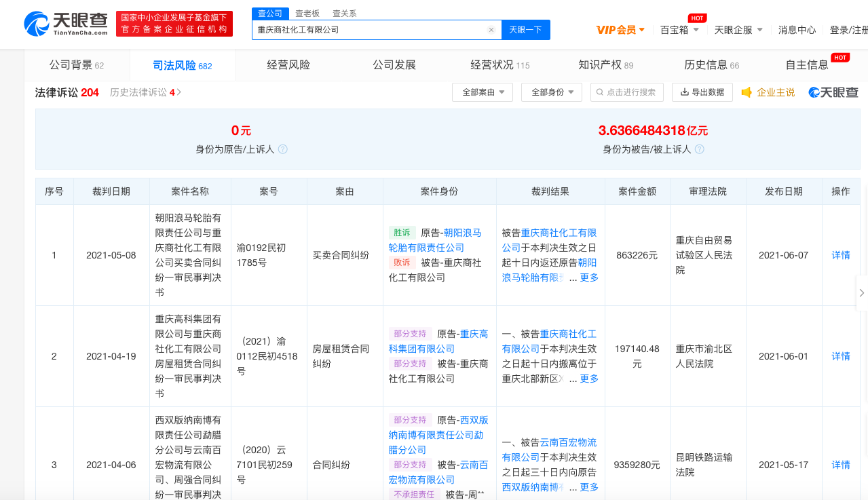This screenshot has width=868, height=500.
Task: Click the 国家中小企业发展子基金旗下 red banner
Action: coord(174,24)
